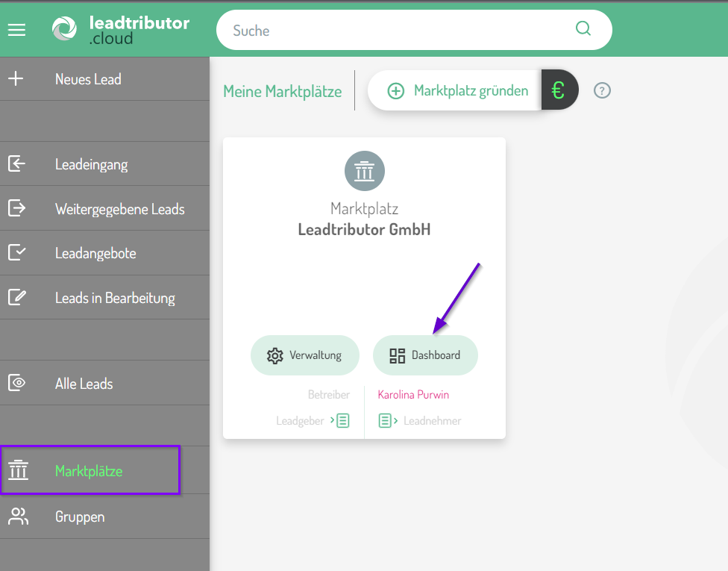Click the leadtributor.cloud logo
This screenshot has height=571, width=728.
click(121, 30)
